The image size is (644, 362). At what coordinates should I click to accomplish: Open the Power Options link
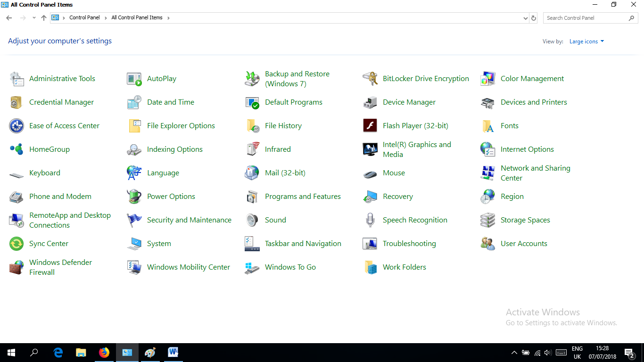pyautogui.click(x=171, y=197)
